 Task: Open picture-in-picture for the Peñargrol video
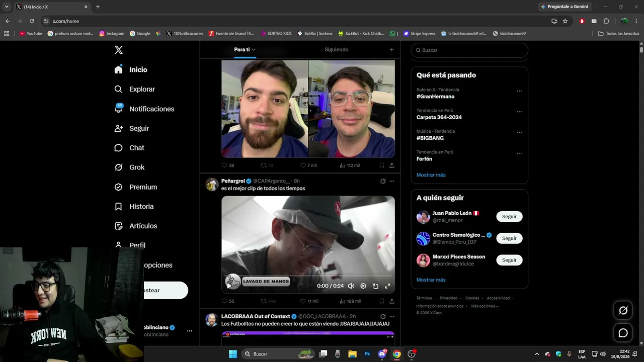pos(375,286)
